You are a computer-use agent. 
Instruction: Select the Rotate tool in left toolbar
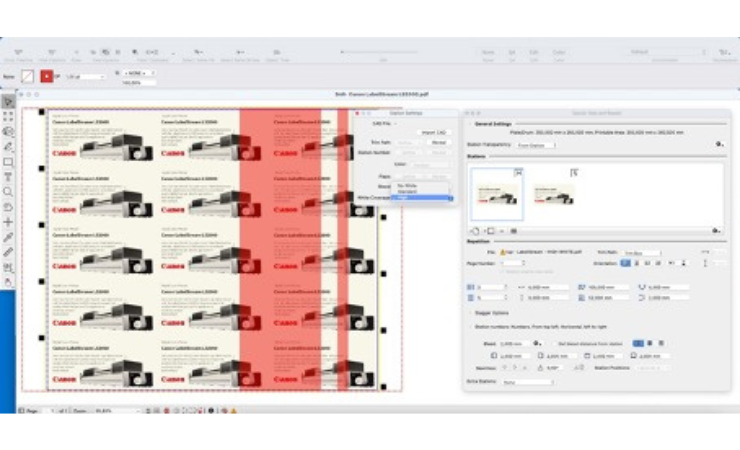(x=8, y=207)
